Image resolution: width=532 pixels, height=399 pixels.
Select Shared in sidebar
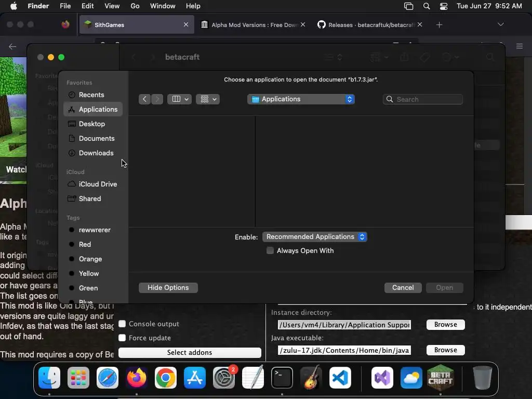coord(93,199)
